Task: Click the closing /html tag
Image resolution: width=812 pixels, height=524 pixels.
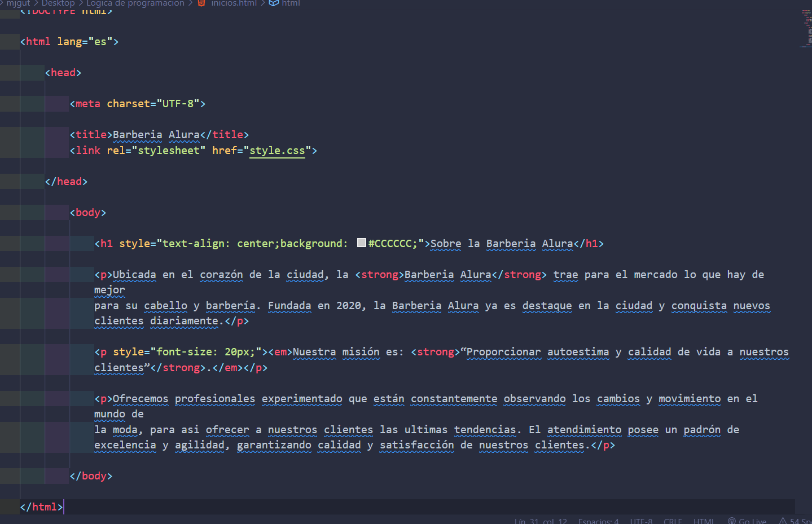Action: click(42, 507)
